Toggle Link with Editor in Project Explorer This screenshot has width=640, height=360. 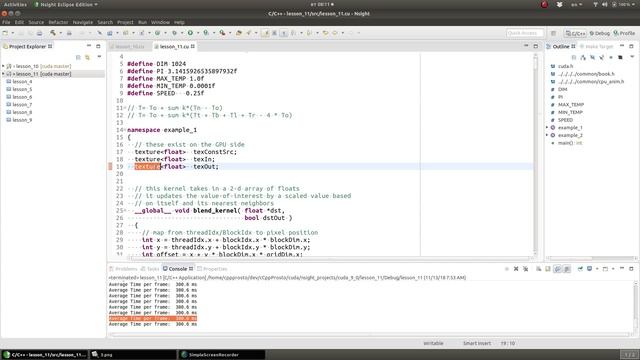coord(87,58)
